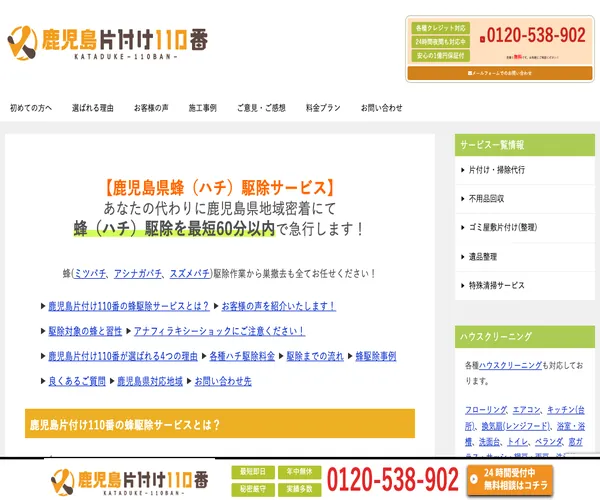This screenshot has height=500, width=600.
Task: Expand the 不用品回収 sidebar item
Action: click(486, 199)
